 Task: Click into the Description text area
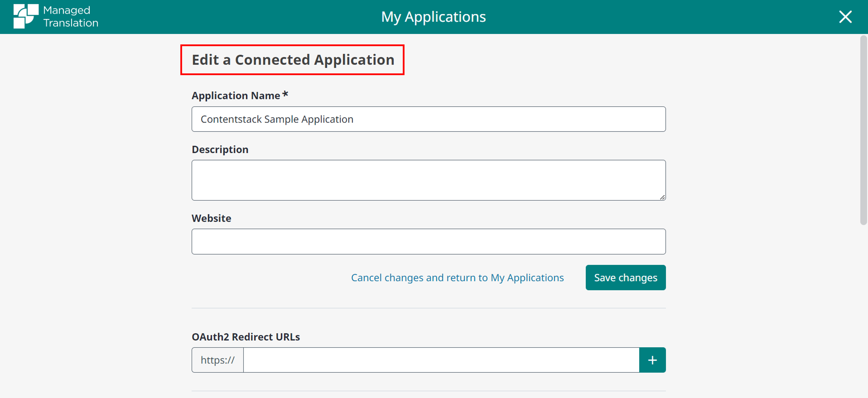[x=429, y=180]
